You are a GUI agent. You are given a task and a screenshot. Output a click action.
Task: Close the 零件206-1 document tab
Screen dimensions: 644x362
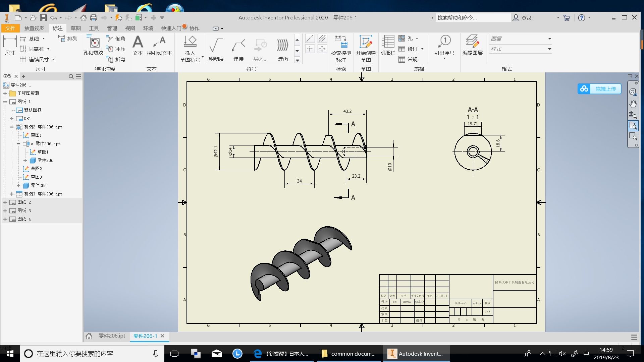163,336
